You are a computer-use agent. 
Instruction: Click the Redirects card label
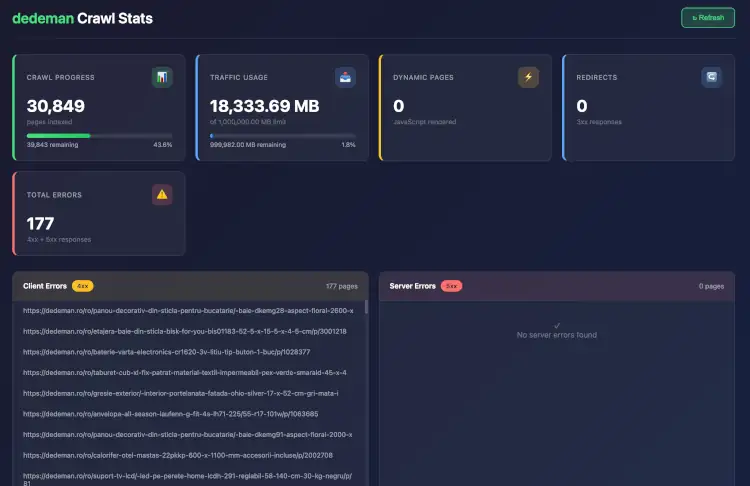(x=596, y=77)
